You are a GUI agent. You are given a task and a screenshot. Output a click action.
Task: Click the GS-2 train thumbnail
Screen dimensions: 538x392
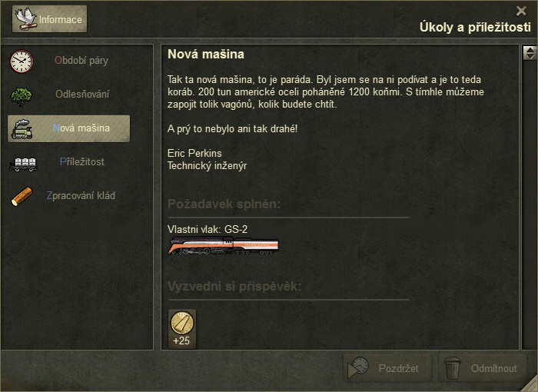224,245
